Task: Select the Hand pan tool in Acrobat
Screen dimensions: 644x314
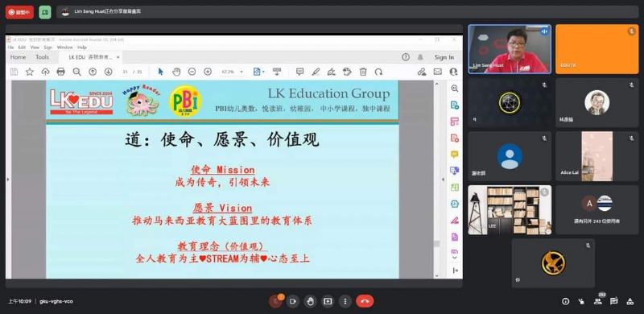Action: coord(176,72)
